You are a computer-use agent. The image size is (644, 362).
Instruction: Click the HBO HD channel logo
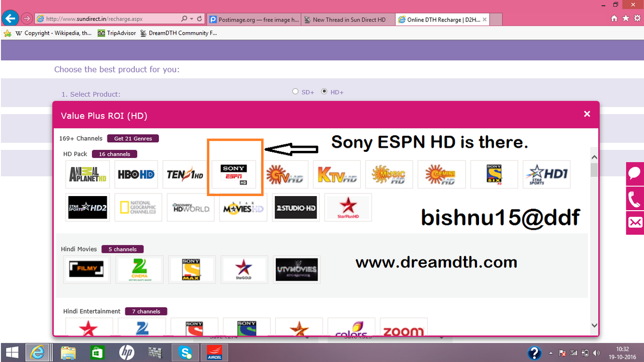pyautogui.click(x=136, y=174)
